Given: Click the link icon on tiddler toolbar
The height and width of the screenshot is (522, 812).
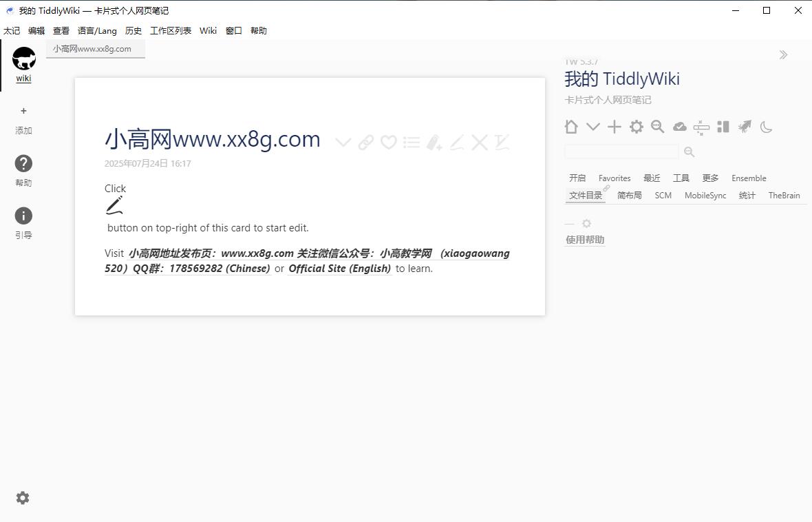Looking at the screenshot, I should tap(365, 142).
